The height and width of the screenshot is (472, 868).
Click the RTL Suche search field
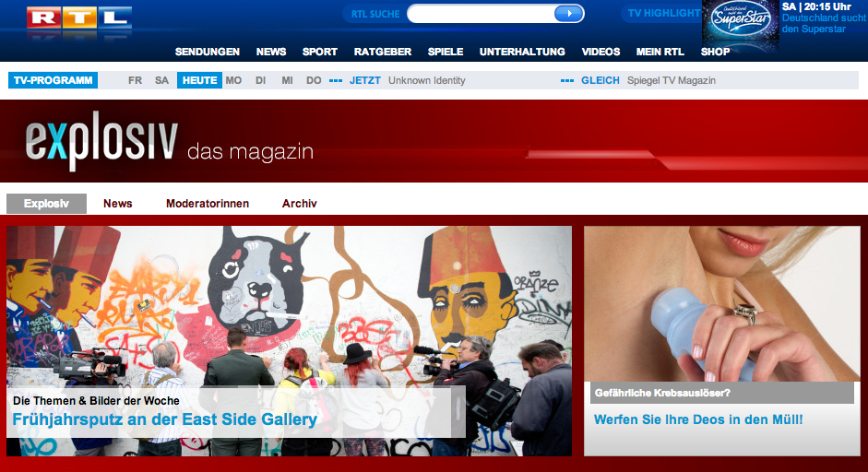tap(481, 14)
